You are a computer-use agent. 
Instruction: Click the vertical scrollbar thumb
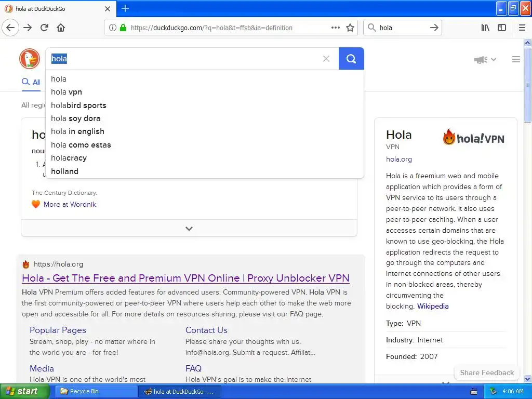[527, 85]
